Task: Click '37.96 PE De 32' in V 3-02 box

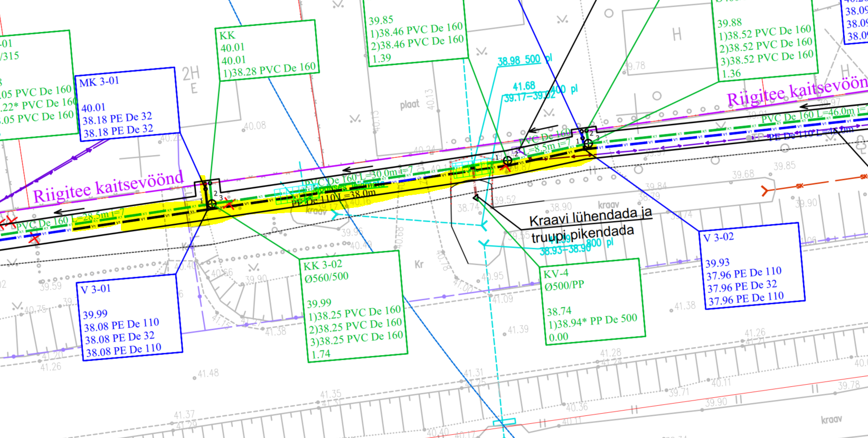Action: coord(742,286)
